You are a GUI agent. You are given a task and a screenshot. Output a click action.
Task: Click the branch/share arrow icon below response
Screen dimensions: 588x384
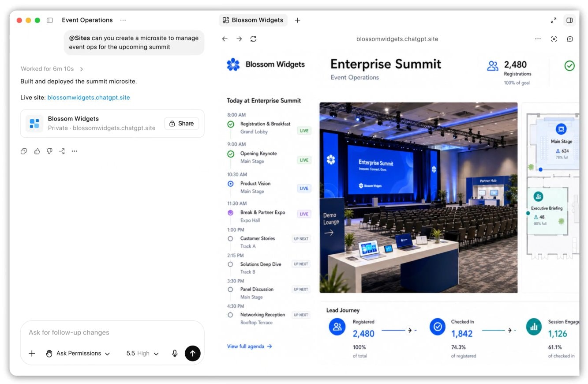click(62, 151)
